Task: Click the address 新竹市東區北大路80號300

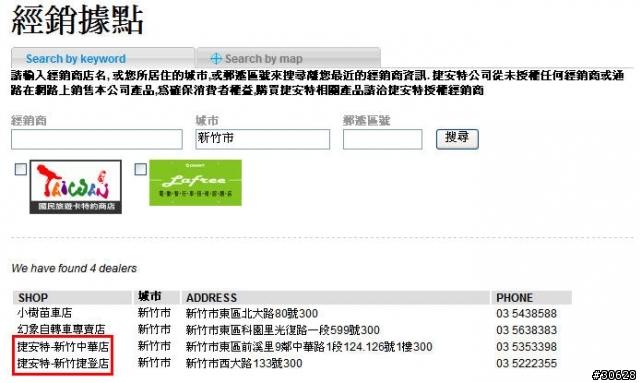Action: click(252, 314)
